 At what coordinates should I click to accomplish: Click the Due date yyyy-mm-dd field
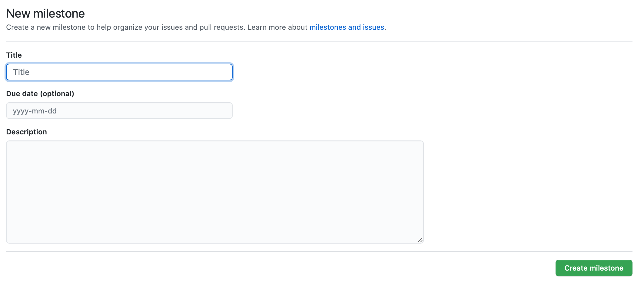[119, 111]
